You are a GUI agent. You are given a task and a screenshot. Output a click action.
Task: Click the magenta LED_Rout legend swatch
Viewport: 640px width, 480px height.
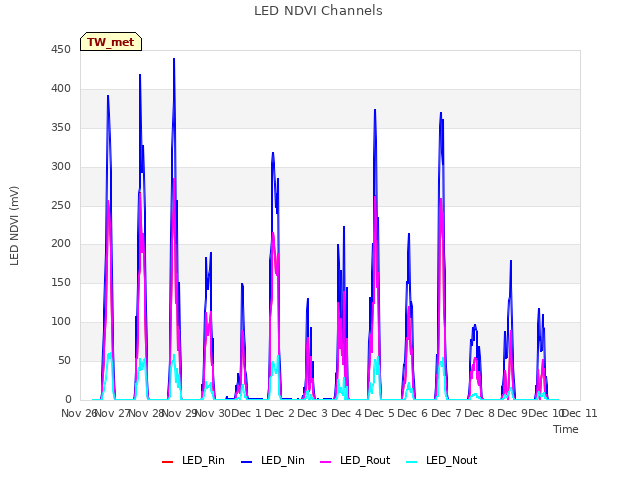click(x=326, y=462)
